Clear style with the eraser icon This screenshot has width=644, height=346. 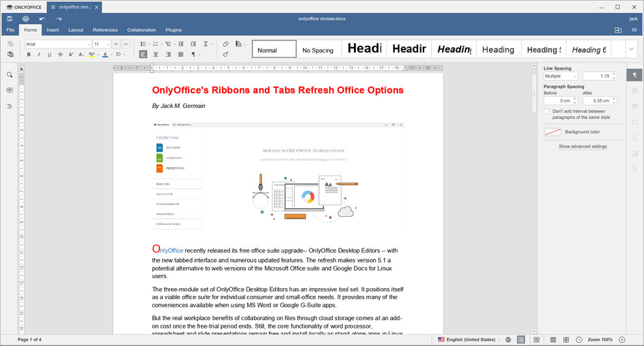click(x=226, y=44)
